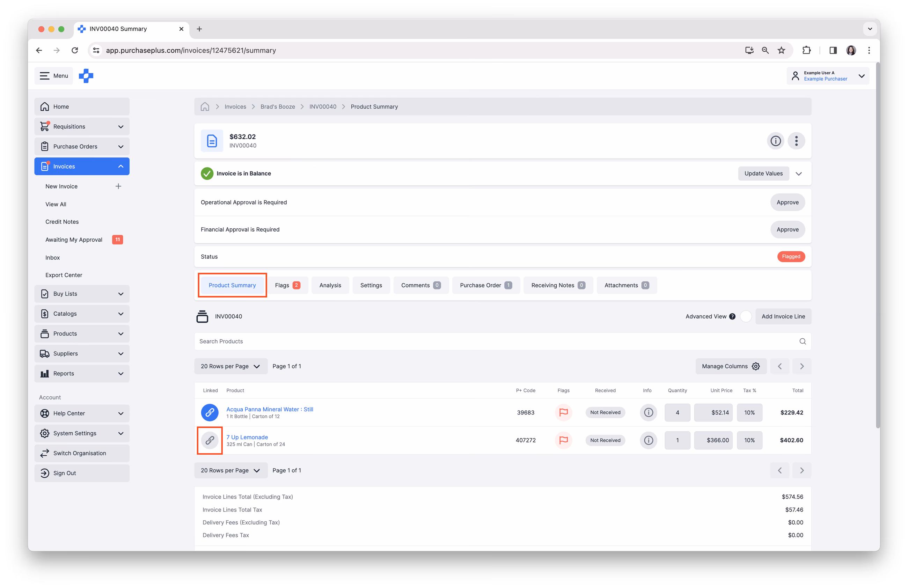
Task: Click the home icon in breadcrumb
Action: click(x=205, y=106)
